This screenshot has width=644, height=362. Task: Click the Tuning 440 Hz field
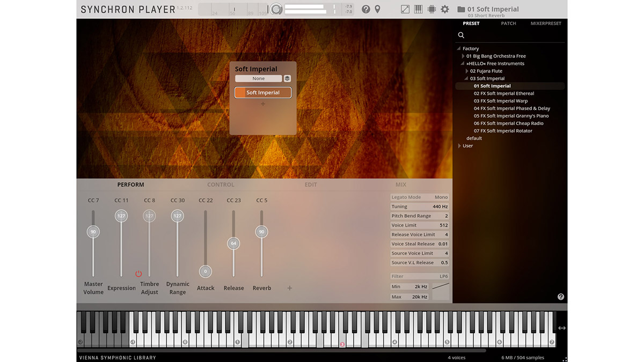(420, 206)
